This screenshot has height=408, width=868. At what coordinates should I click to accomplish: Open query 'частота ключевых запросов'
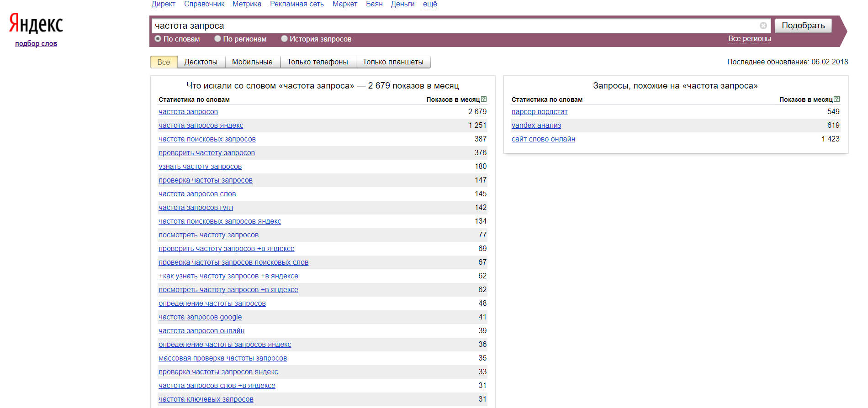click(206, 399)
